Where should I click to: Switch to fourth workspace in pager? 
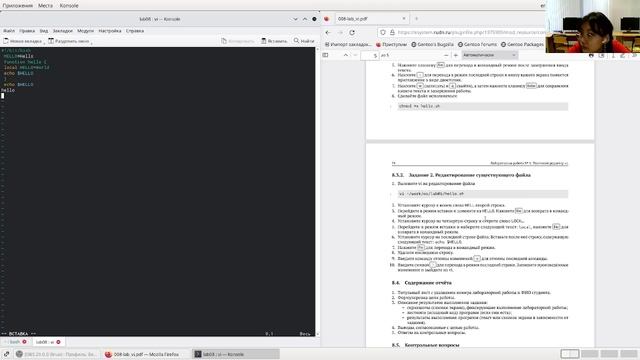click(629, 354)
